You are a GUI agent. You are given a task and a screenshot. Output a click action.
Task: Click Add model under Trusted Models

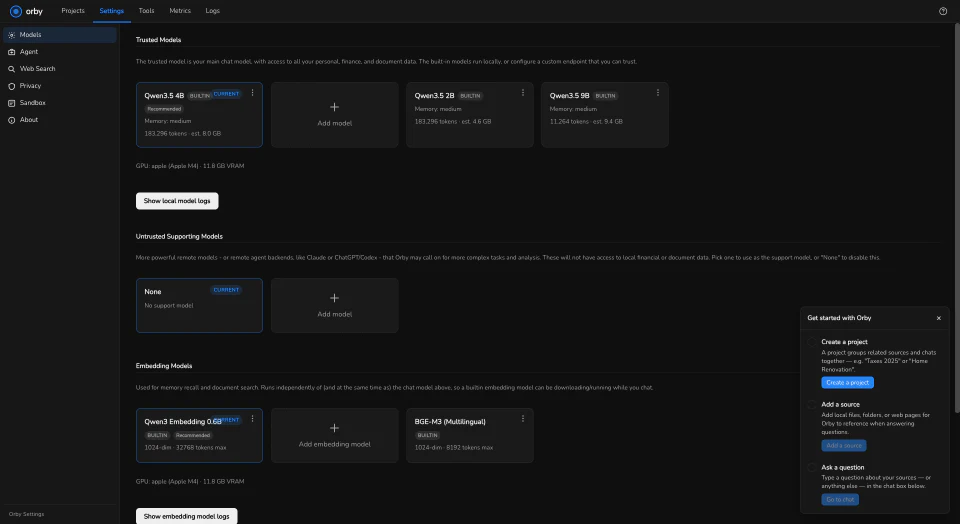[334, 115]
